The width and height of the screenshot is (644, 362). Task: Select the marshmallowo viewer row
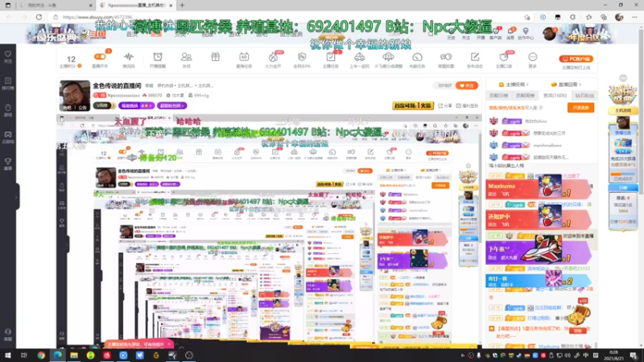click(540, 145)
